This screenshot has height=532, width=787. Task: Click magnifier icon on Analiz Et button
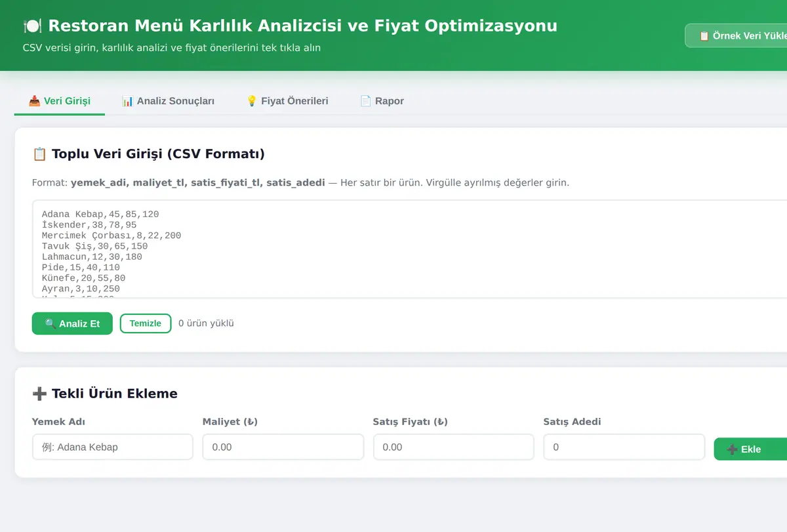[x=50, y=323]
